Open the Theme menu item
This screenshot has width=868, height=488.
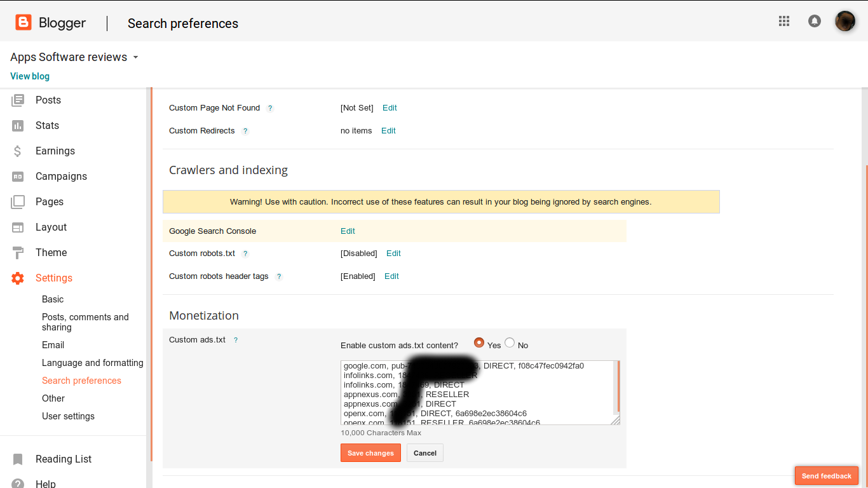(51, 252)
